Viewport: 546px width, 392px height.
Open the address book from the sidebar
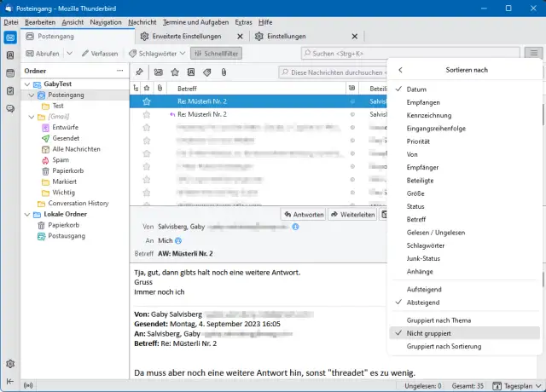tap(9, 55)
